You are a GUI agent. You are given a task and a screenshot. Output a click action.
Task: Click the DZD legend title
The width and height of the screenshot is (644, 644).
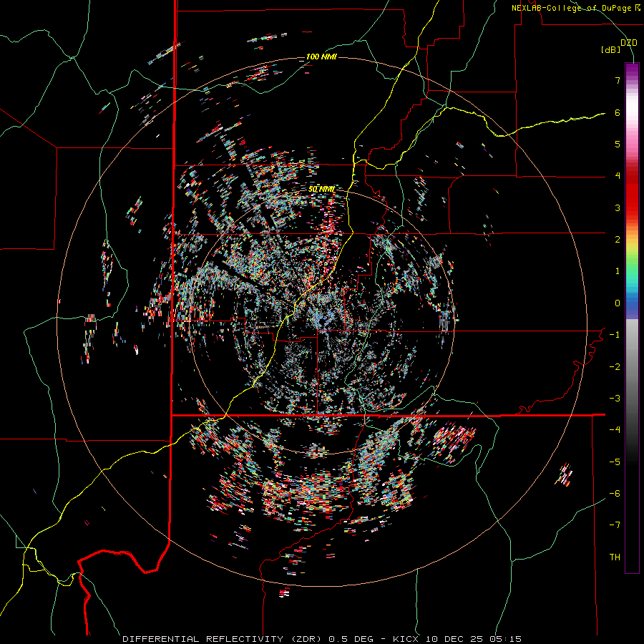628,43
